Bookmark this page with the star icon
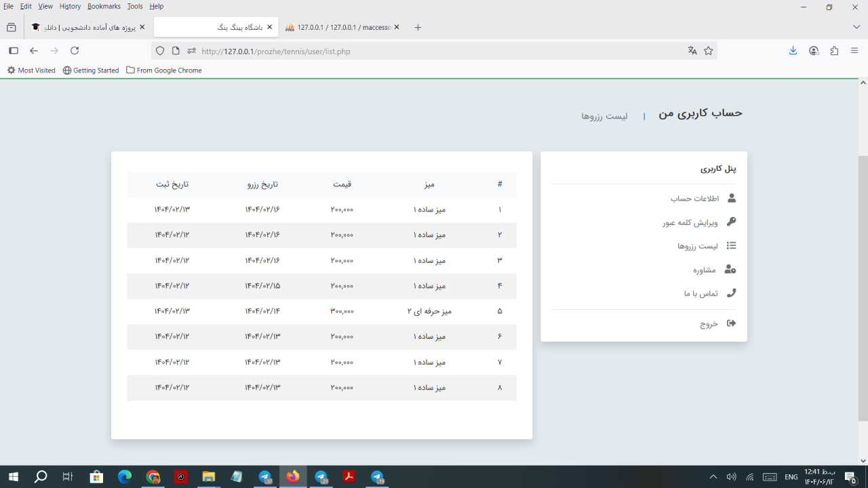 pyautogui.click(x=709, y=51)
